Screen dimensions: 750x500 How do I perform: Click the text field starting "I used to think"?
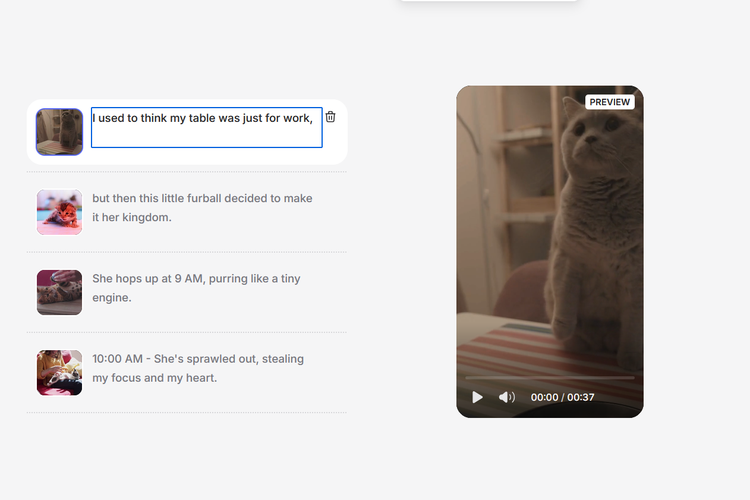click(206, 118)
